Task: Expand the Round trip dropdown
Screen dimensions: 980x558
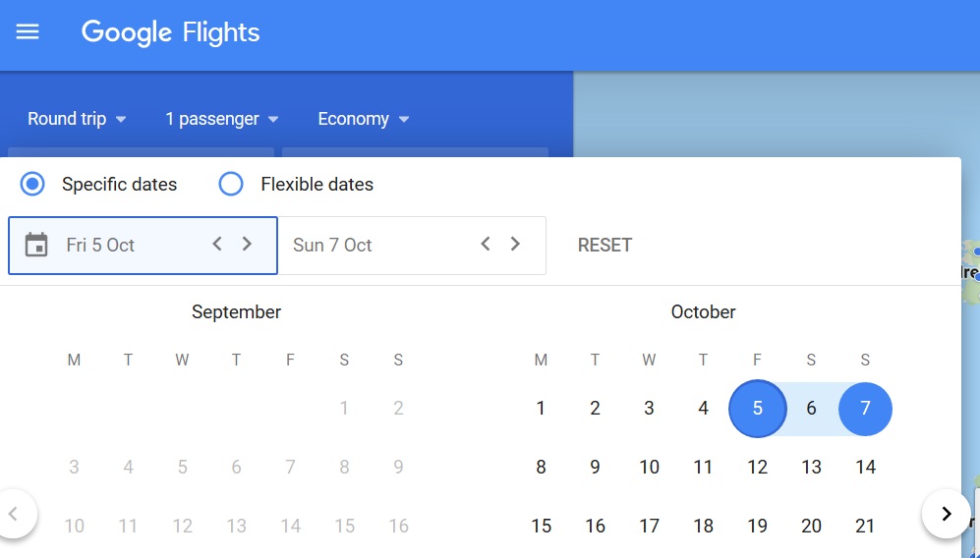Action: pos(77,119)
